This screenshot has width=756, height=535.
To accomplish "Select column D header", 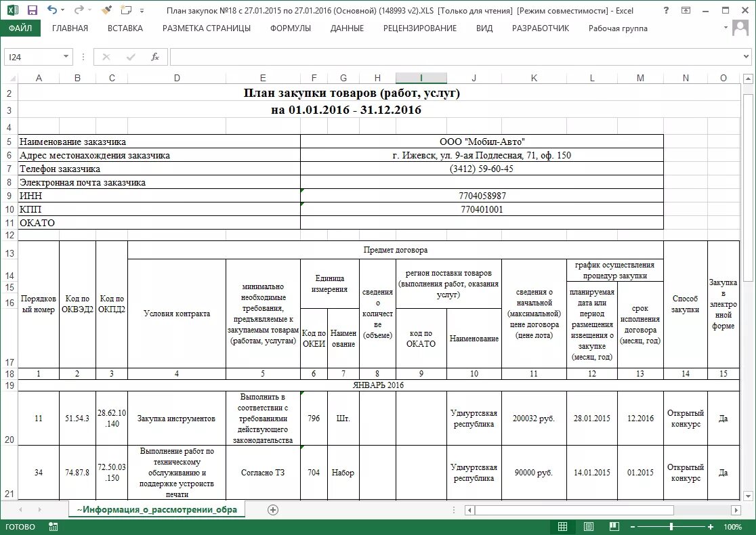I will (176, 78).
